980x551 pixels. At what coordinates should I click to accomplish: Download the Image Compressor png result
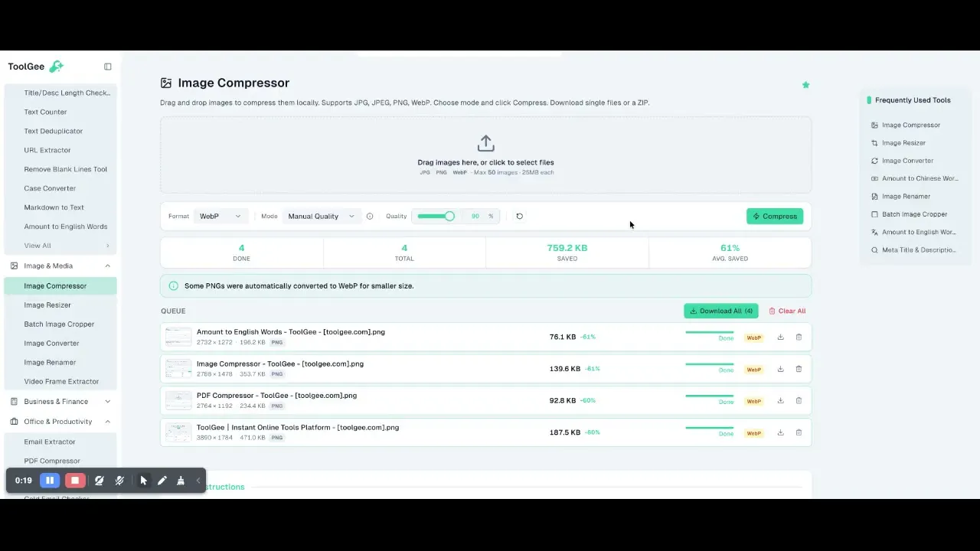pyautogui.click(x=780, y=369)
